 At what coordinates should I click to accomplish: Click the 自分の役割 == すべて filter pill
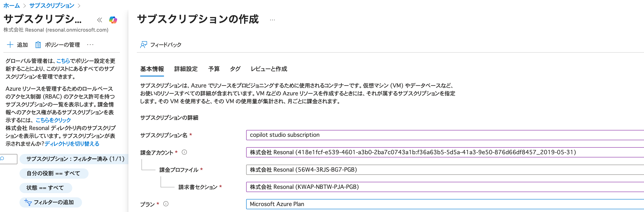click(x=54, y=173)
